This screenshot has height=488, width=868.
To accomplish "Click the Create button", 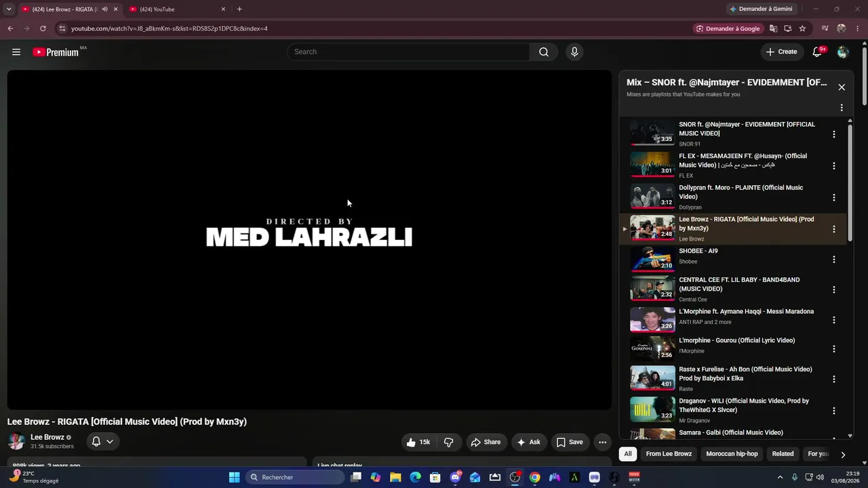I will point(782,52).
